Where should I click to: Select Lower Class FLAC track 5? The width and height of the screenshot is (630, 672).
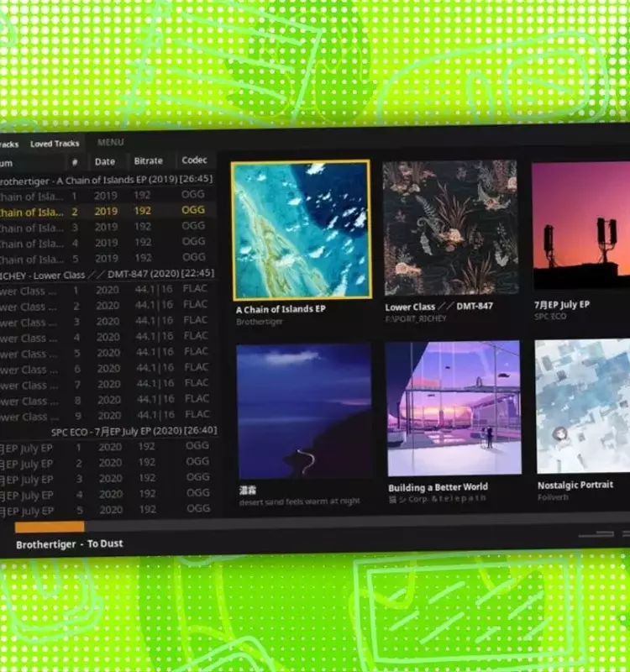coord(108,353)
